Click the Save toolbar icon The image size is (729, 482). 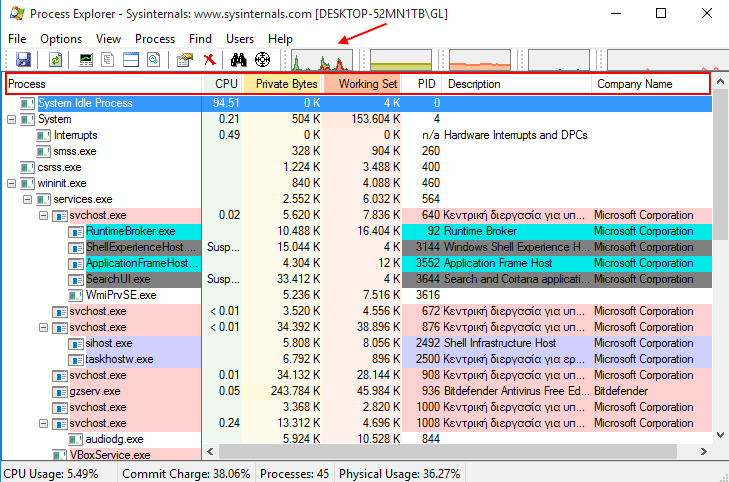pyautogui.click(x=23, y=59)
